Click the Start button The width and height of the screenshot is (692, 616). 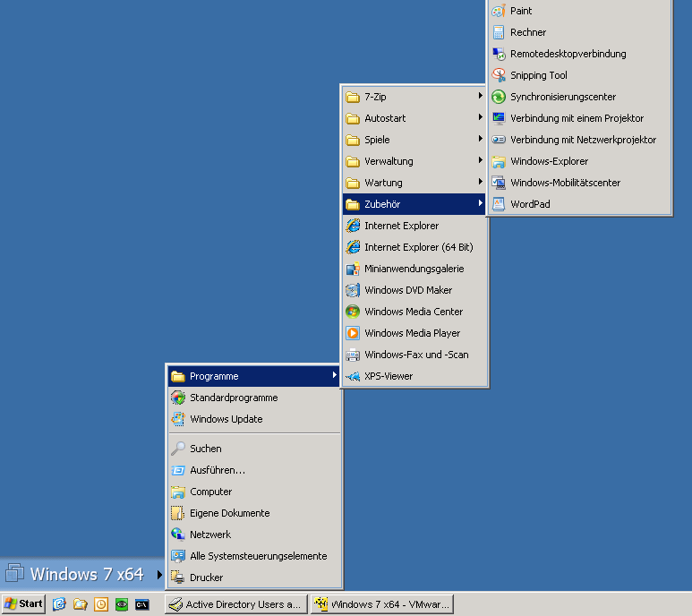click(x=23, y=604)
